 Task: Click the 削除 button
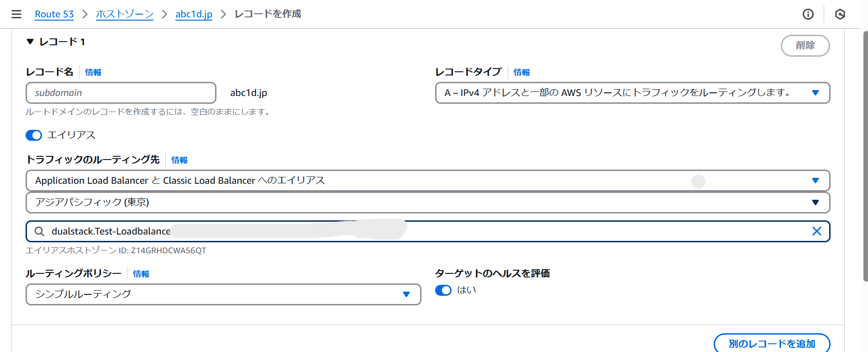[805, 46]
